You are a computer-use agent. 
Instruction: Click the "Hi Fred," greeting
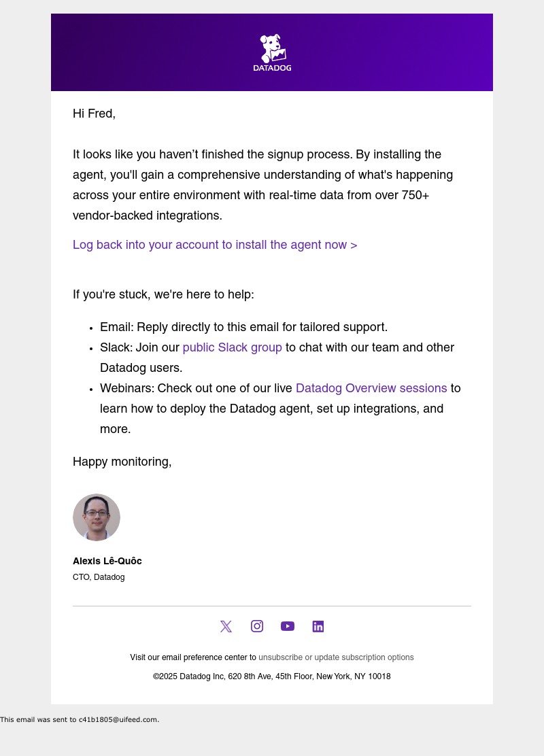pos(94,114)
